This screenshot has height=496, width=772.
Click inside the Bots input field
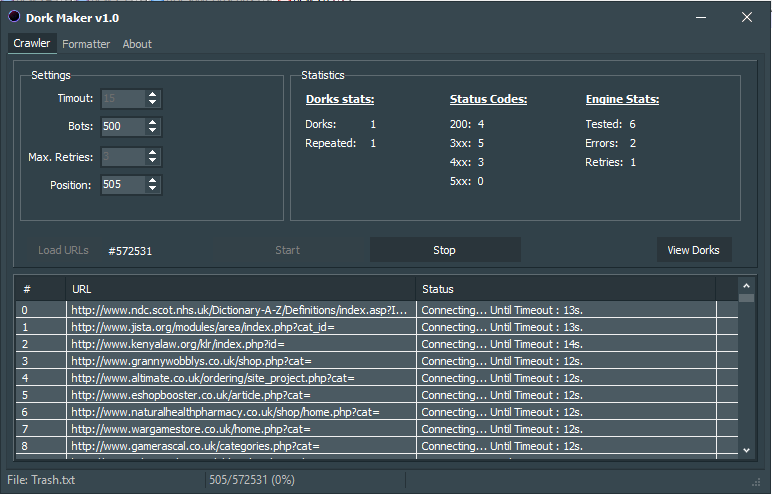coord(122,127)
